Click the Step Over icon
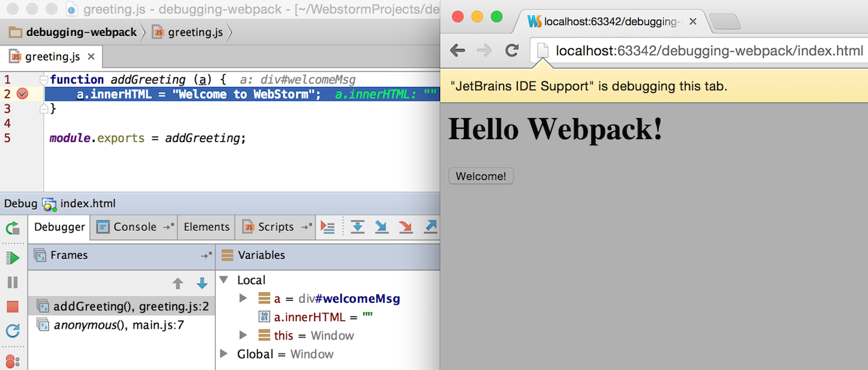 coord(357,227)
